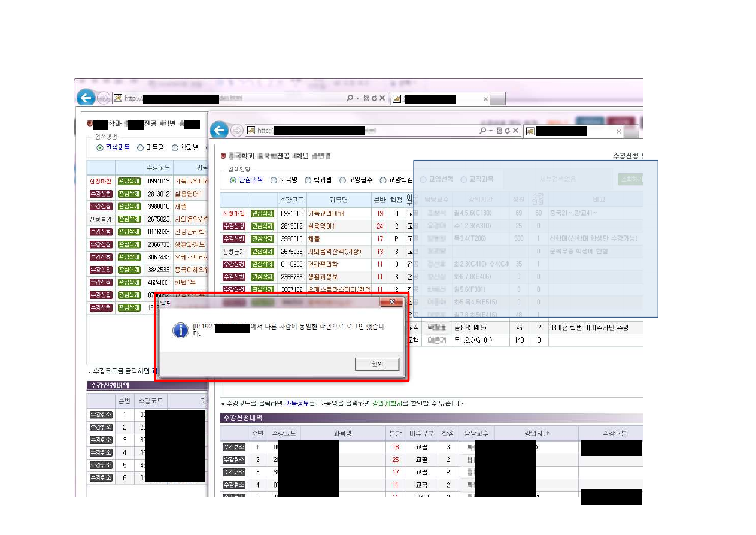
Task: Select the 과목명 radio button in the front window
Action: [274, 180]
